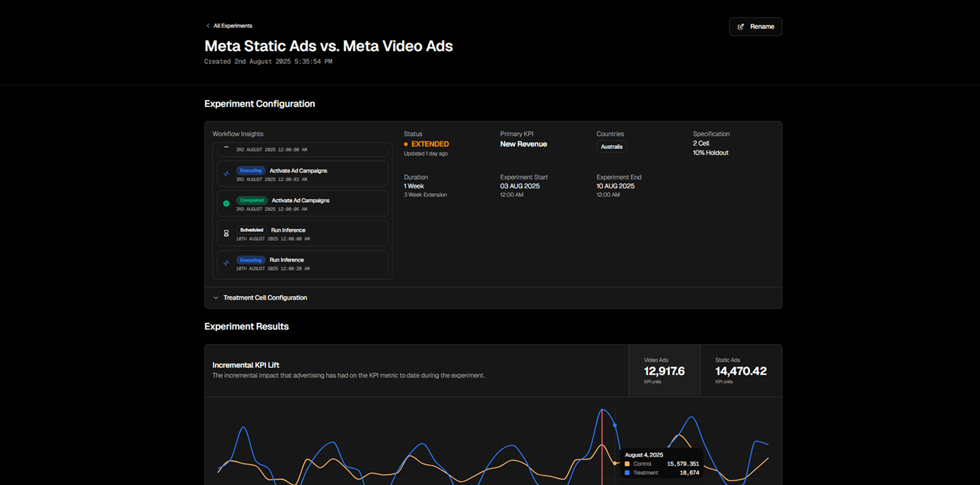
Task: Click the Static Ads 14,470.42 KPI card
Action: [x=741, y=371]
